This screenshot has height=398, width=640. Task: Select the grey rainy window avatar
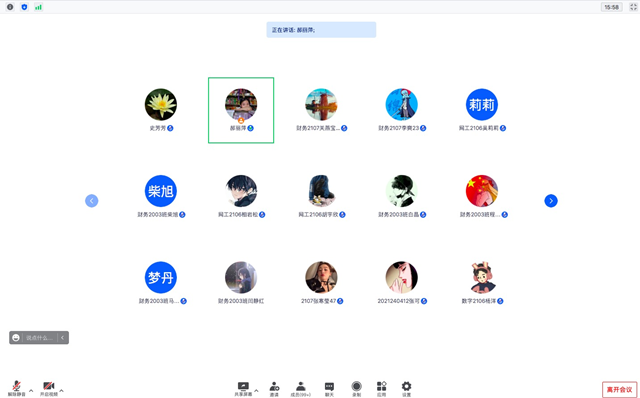tap(241, 278)
